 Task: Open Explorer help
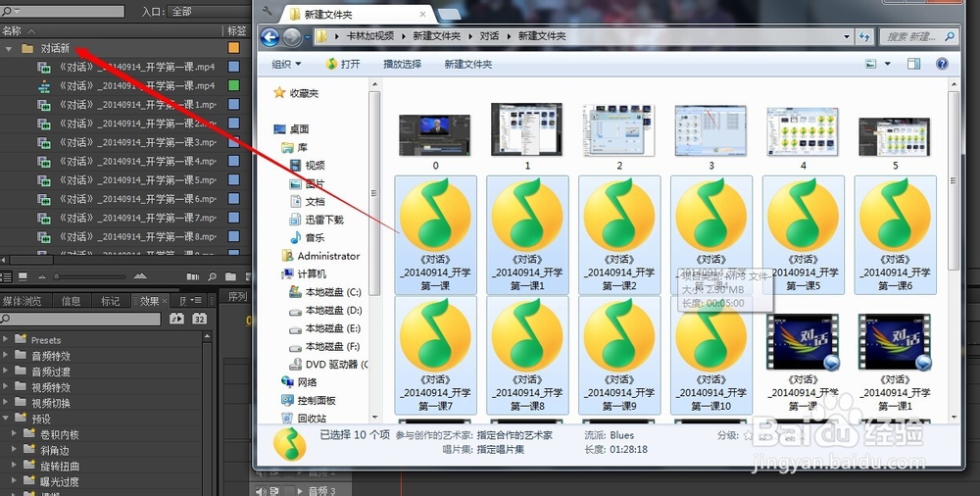[x=942, y=64]
